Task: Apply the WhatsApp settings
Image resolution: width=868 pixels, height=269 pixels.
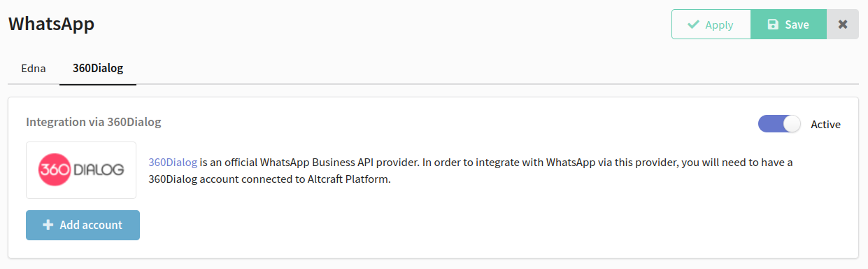Action: coord(711,25)
